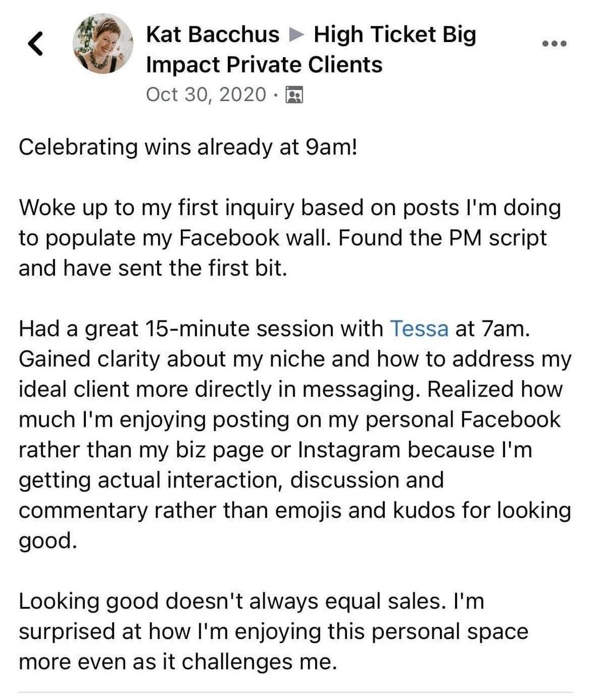Select the 'Woke up to my first inquiry' line
591x700 pixels.
pos(290,208)
